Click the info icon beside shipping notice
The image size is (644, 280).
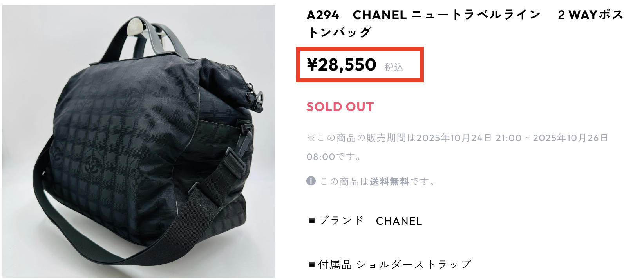[311, 181]
